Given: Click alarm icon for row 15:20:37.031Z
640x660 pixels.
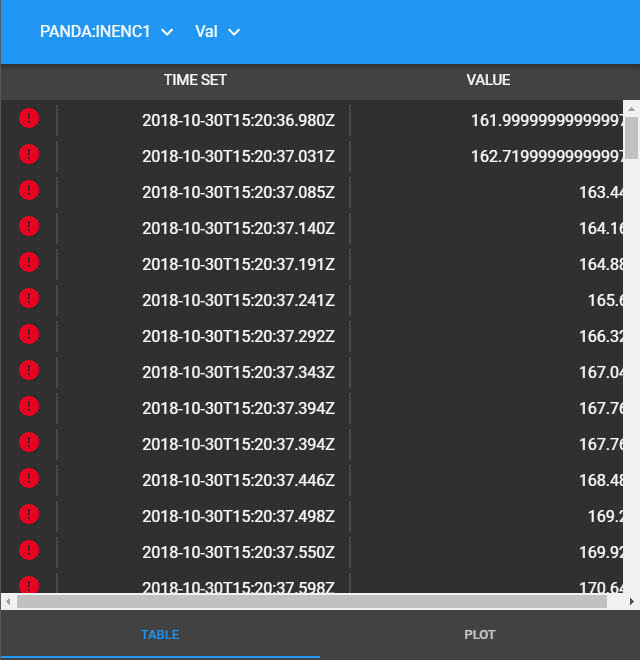Looking at the screenshot, I should click(x=29, y=155).
